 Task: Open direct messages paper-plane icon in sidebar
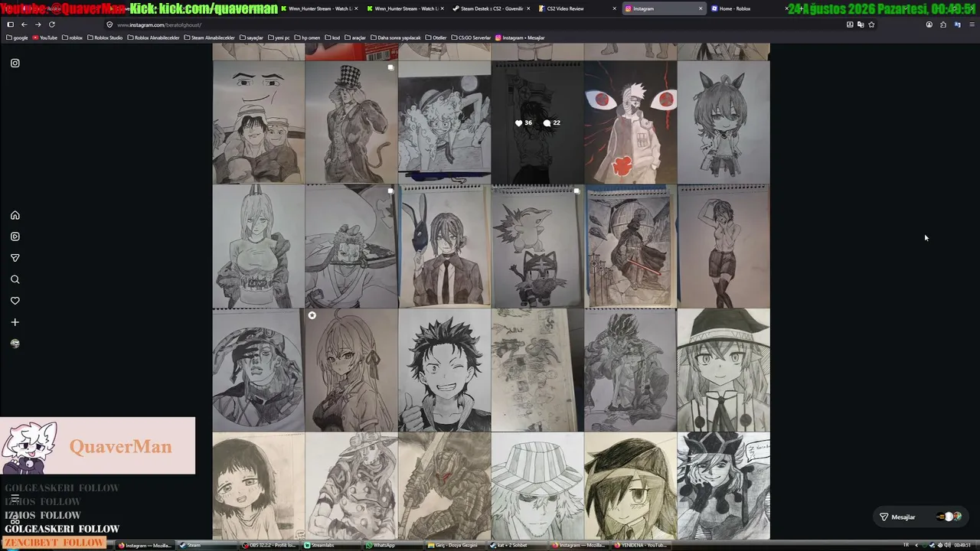15,258
